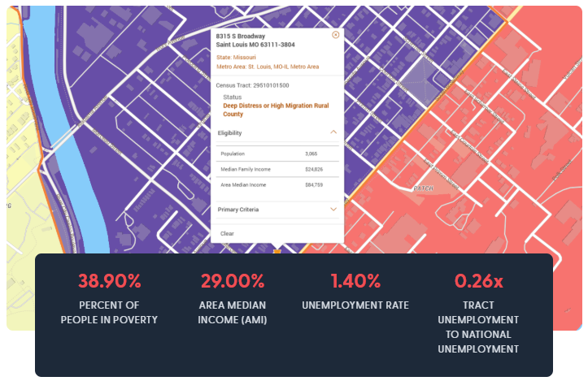
Task: Close the address info popup
Action: [x=335, y=35]
